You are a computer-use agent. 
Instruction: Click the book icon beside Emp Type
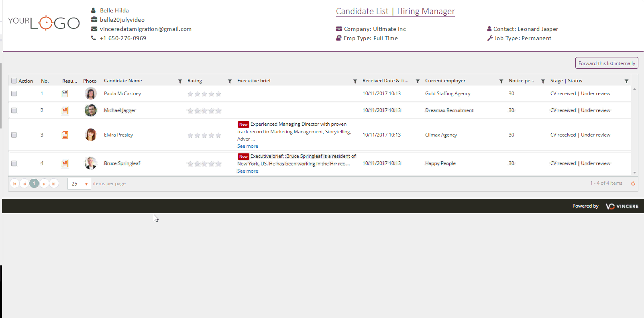339,38
